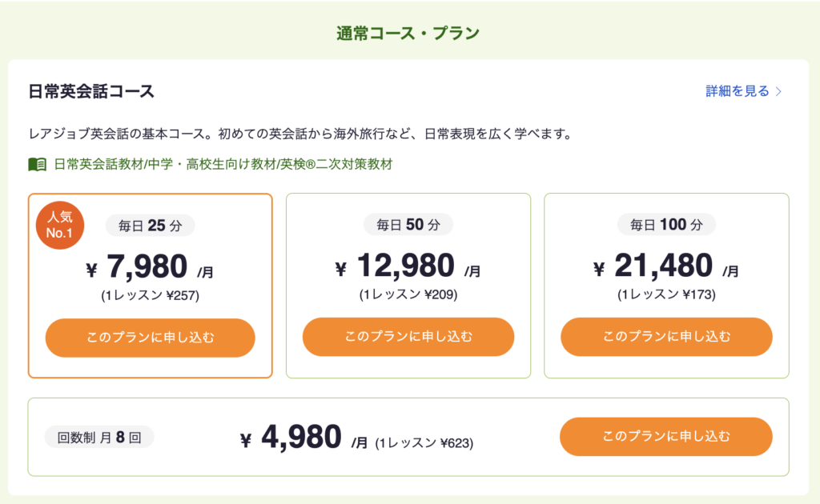Apply for the 21,480 yen monthly plan
Screen dimensions: 820x504
coord(666,337)
